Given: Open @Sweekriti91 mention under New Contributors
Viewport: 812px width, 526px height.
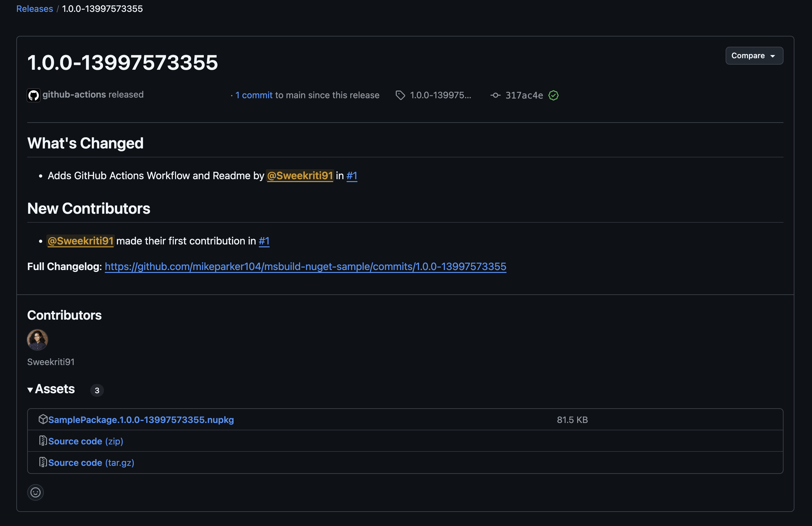Looking at the screenshot, I should [x=81, y=241].
